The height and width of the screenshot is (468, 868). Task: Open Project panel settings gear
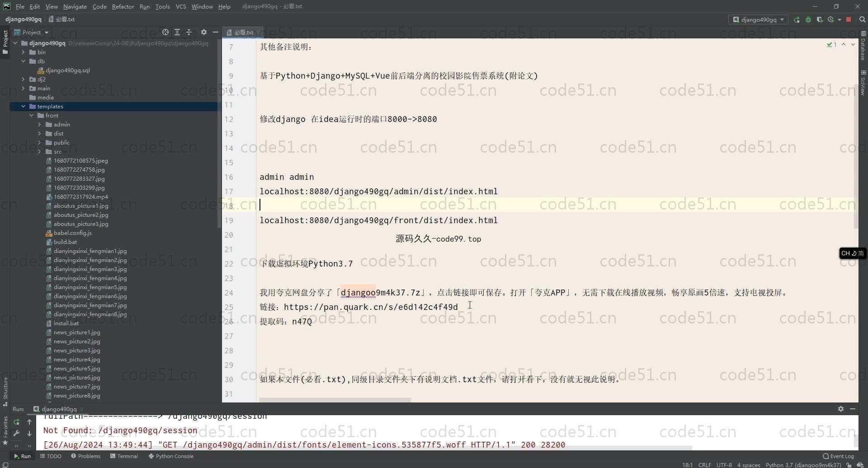203,32
